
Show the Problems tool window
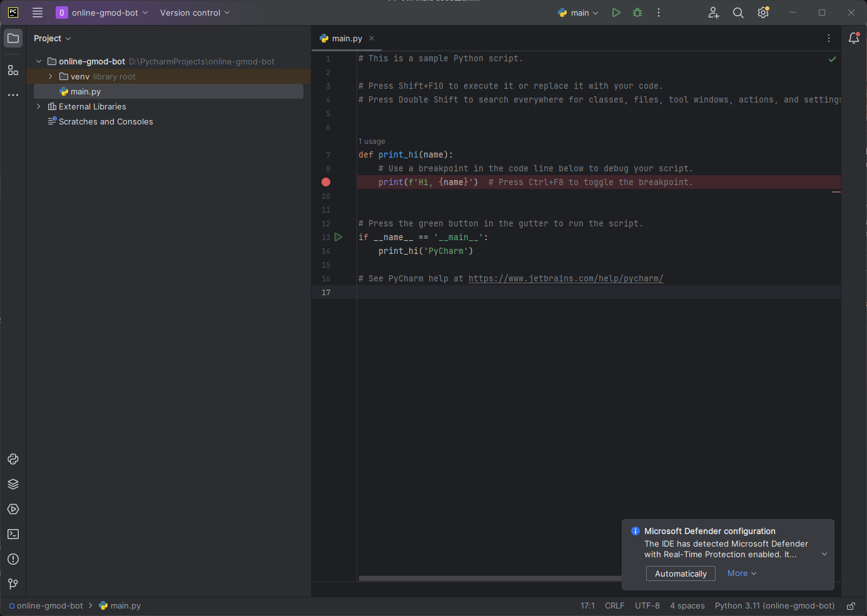[13, 559]
